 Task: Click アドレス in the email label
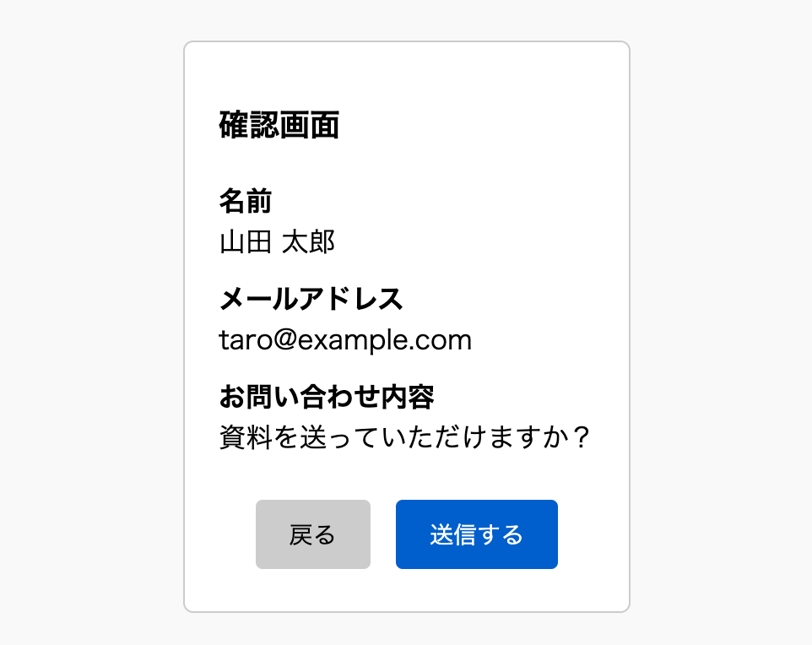click(x=350, y=299)
